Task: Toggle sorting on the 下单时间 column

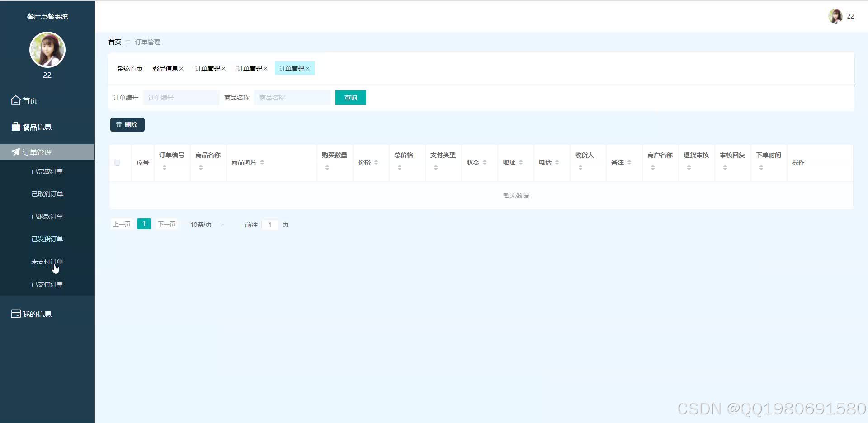Action: 761,166
